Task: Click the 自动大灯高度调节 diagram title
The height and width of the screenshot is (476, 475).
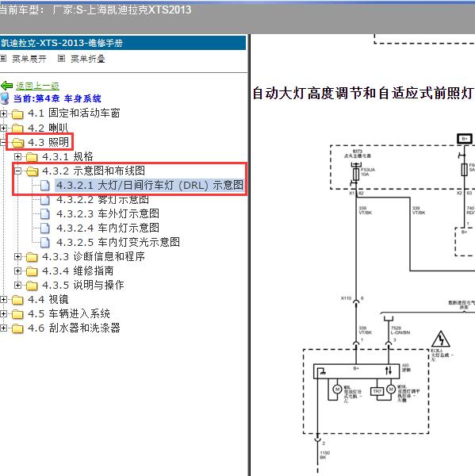Action: pyautogui.click(x=362, y=93)
